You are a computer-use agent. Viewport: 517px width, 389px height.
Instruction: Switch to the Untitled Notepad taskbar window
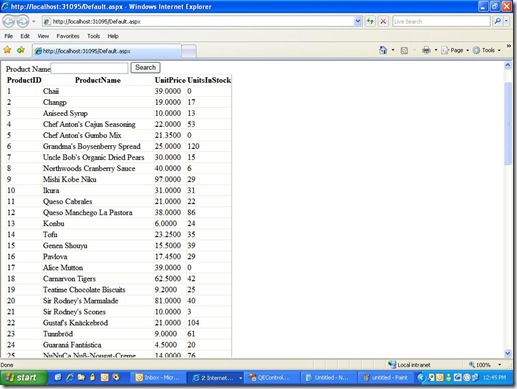[328, 378]
